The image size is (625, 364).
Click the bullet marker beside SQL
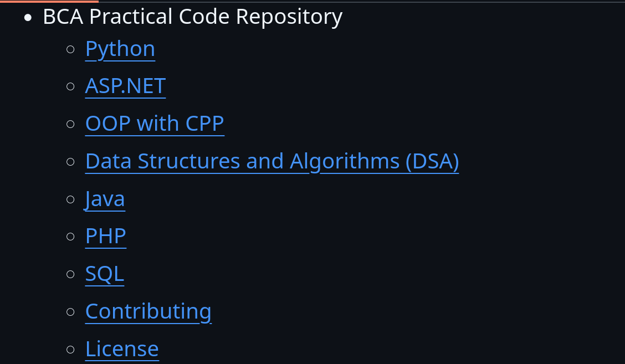tap(70, 274)
